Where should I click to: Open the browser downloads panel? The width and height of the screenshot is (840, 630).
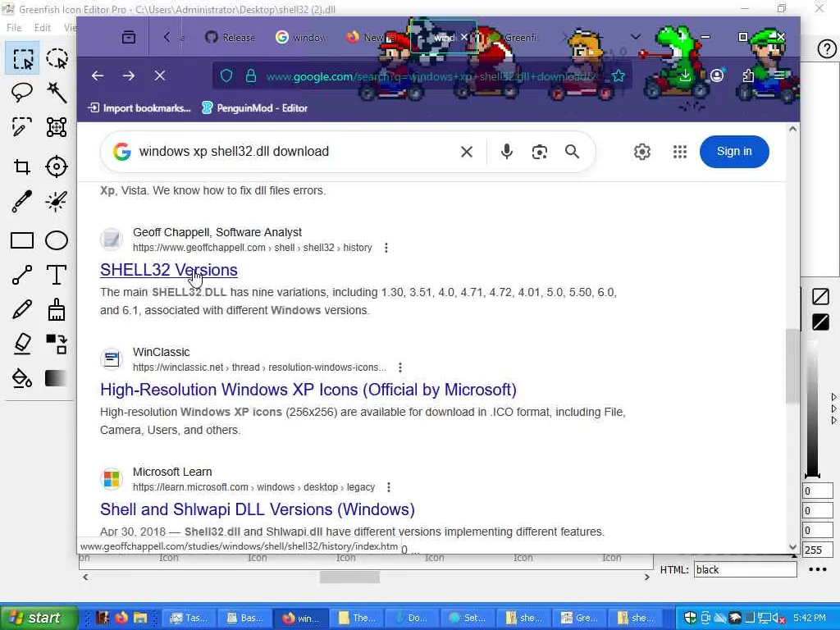(685, 75)
